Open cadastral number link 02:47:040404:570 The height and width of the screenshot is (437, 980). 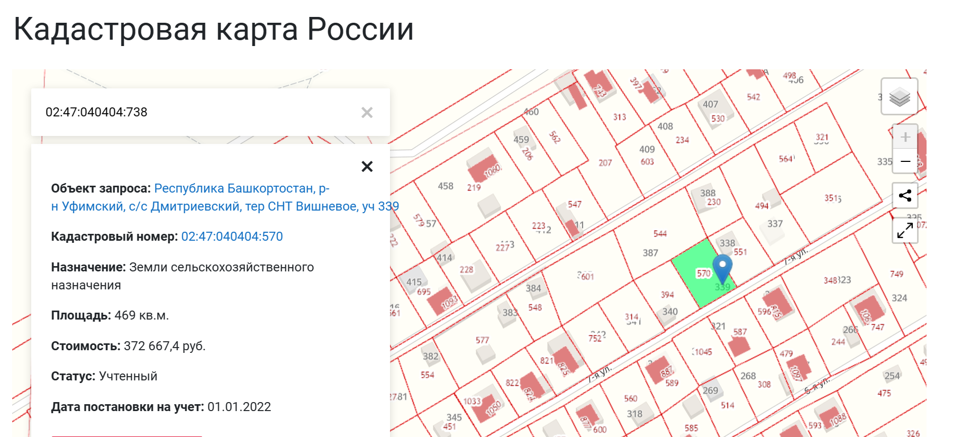coord(232,236)
